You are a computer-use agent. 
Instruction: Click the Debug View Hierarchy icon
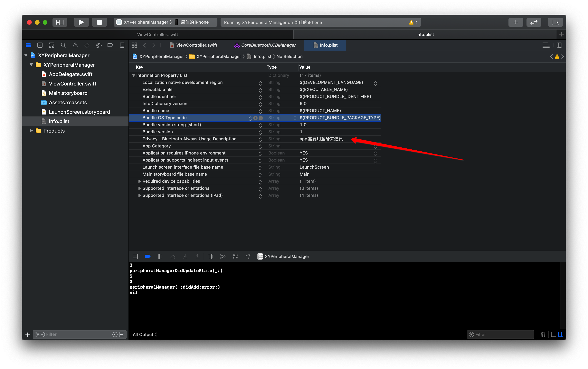pyautogui.click(x=210, y=256)
